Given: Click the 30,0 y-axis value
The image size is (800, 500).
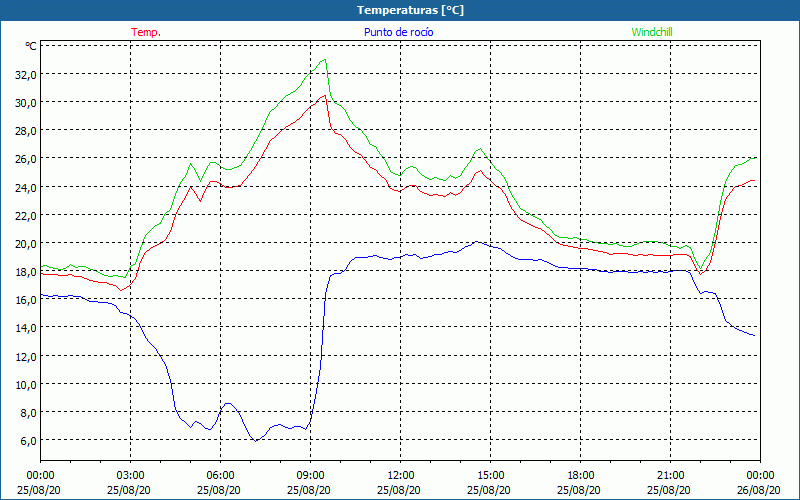Looking at the screenshot, I should pyautogui.click(x=26, y=103).
